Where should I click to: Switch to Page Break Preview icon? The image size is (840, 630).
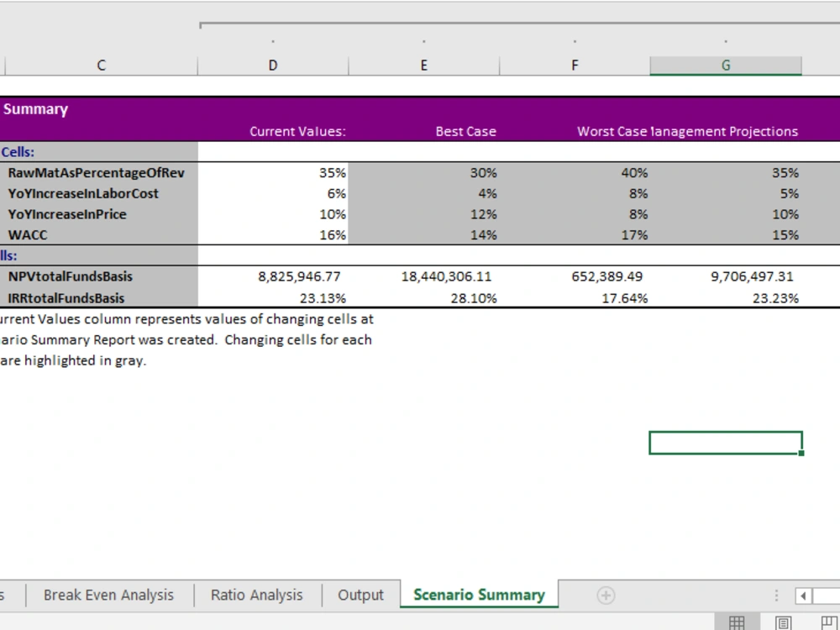coord(829,622)
